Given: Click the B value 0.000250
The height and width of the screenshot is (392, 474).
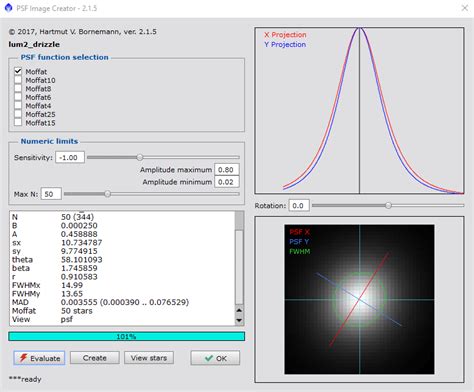Looking at the screenshot, I should pos(79,226).
